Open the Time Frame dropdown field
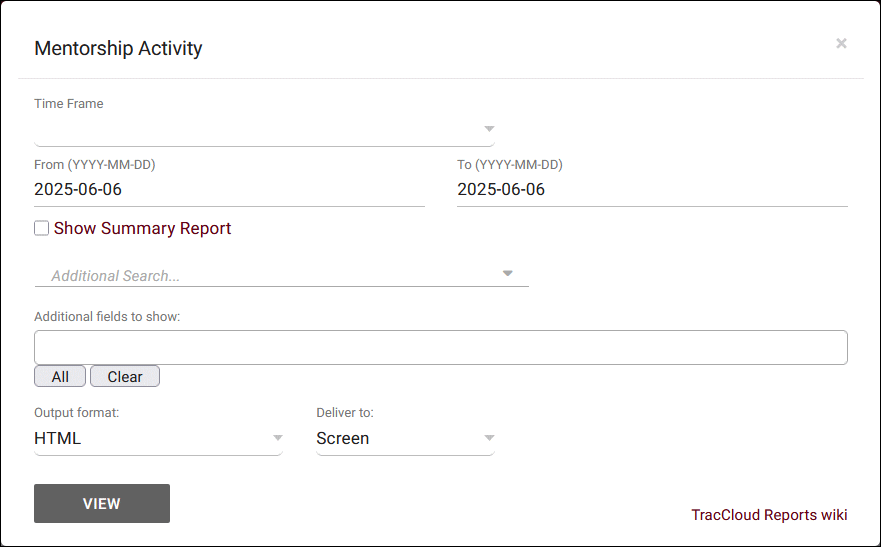The width and height of the screenshot is (881, 547). pyautogui.click(x=255, y=130)
